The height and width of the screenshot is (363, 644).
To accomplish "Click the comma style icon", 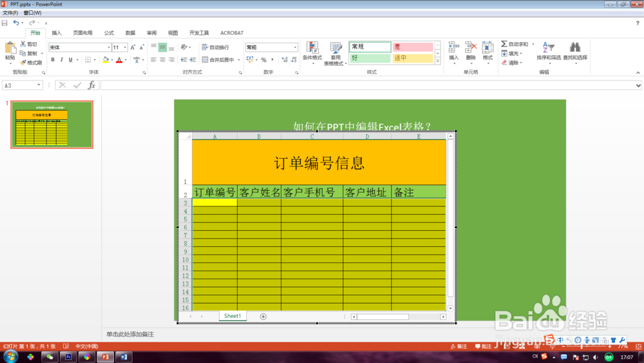I will [x=272, y=59].
